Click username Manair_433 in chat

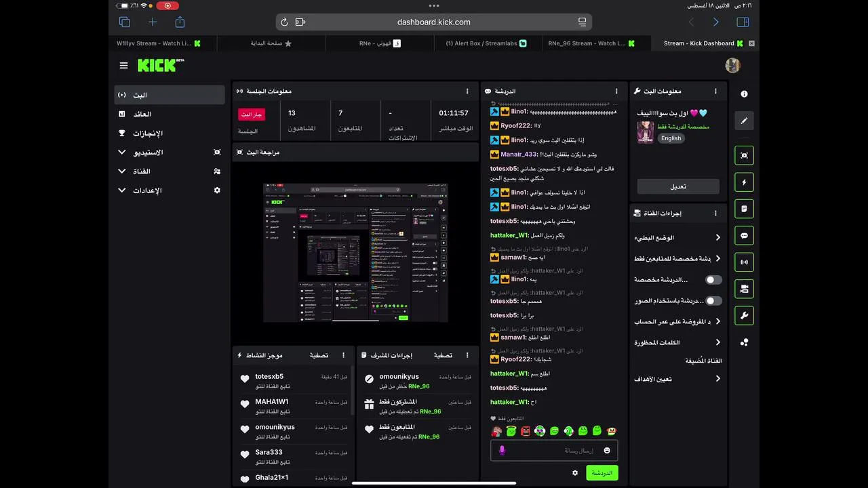tap(519, 155)
